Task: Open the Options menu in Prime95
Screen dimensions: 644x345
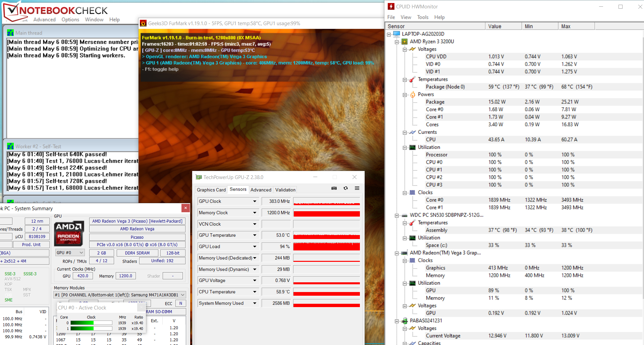Action: coord(70,19)
